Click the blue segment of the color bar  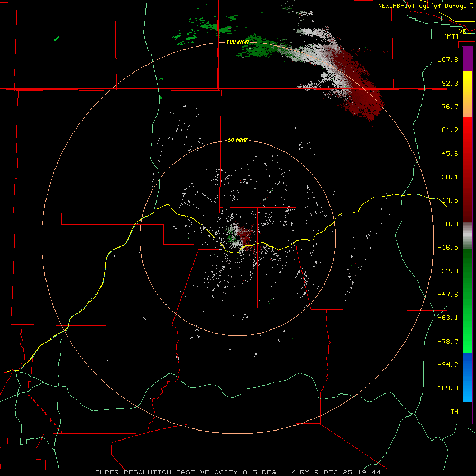pos(467,377)
